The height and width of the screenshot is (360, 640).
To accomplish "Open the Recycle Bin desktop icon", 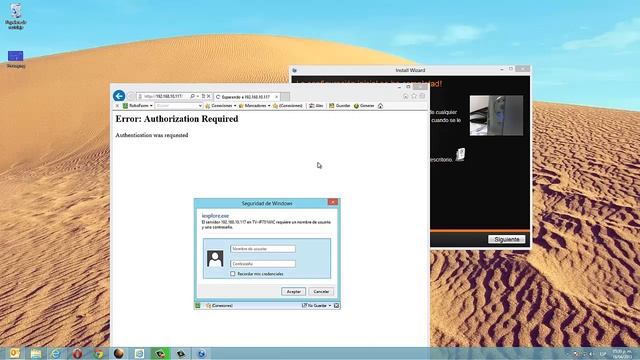I will point(16,16).
